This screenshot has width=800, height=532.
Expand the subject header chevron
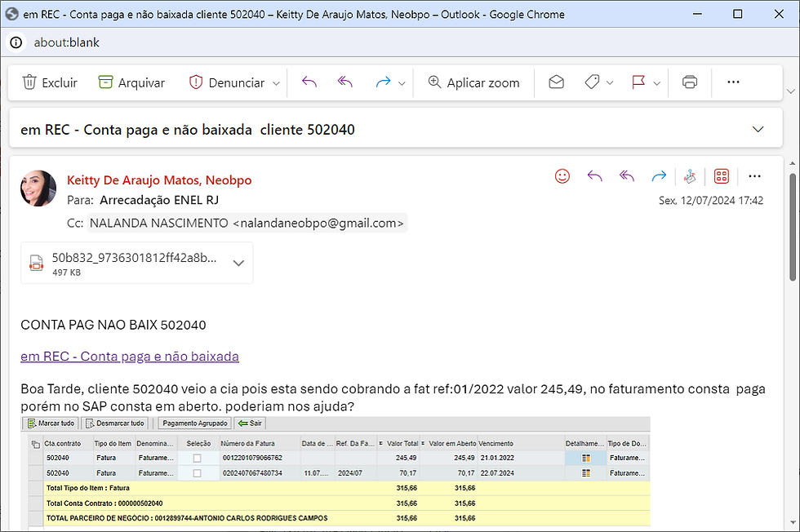coord(758,130)
